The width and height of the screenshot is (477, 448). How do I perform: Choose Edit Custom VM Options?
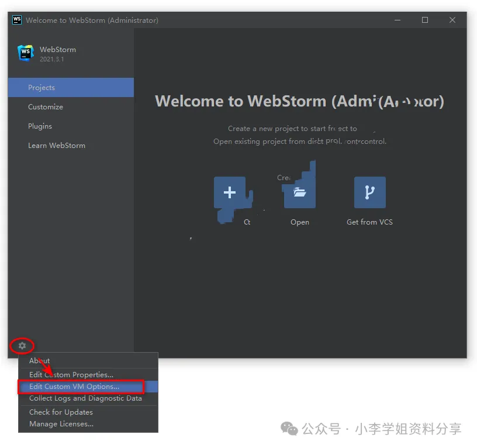tap(88, 387)
